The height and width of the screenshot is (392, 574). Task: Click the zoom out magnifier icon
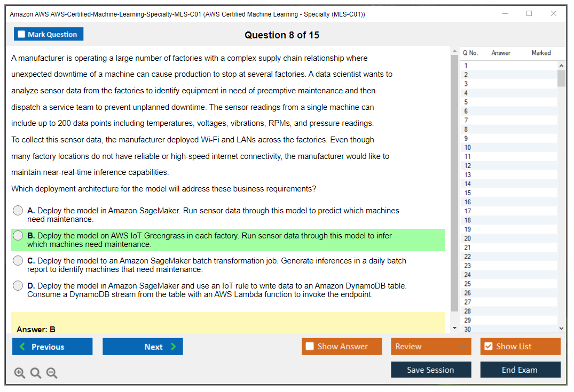52,373
